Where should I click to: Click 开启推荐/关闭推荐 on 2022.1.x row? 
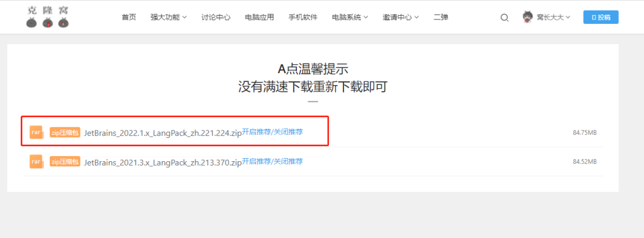pos(272,132)
